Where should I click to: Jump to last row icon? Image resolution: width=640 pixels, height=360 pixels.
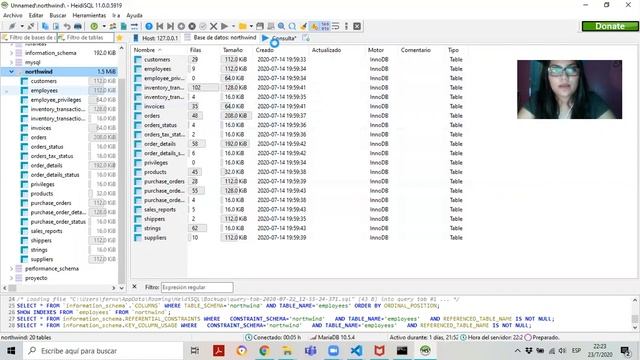click(x=170, y=26)
